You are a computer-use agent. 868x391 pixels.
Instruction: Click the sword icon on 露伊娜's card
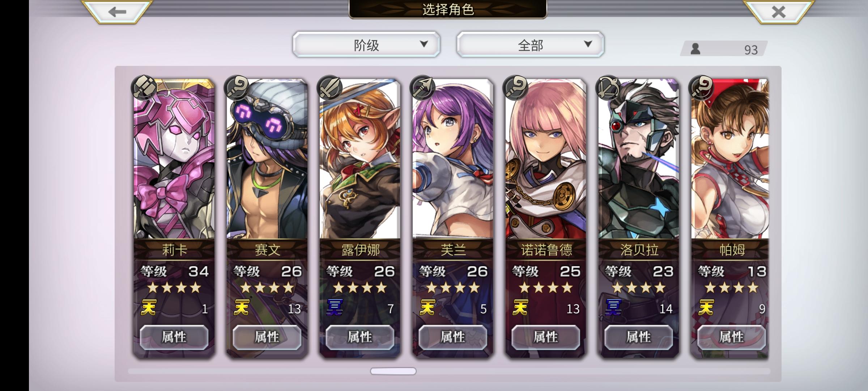coord(329,88)
